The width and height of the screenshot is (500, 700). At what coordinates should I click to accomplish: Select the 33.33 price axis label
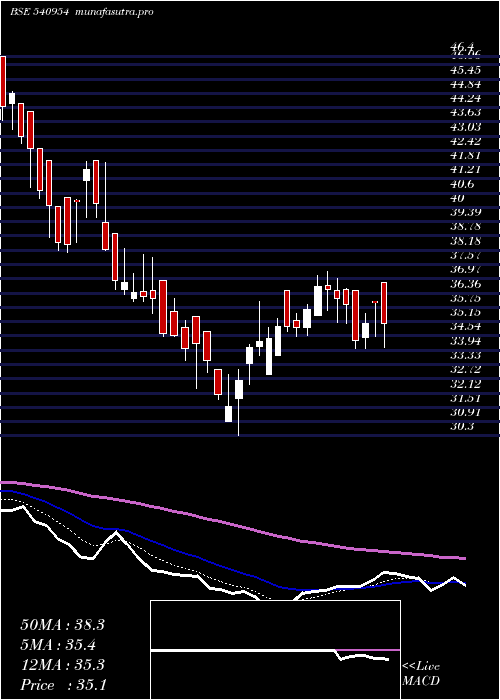pos(466,355)
